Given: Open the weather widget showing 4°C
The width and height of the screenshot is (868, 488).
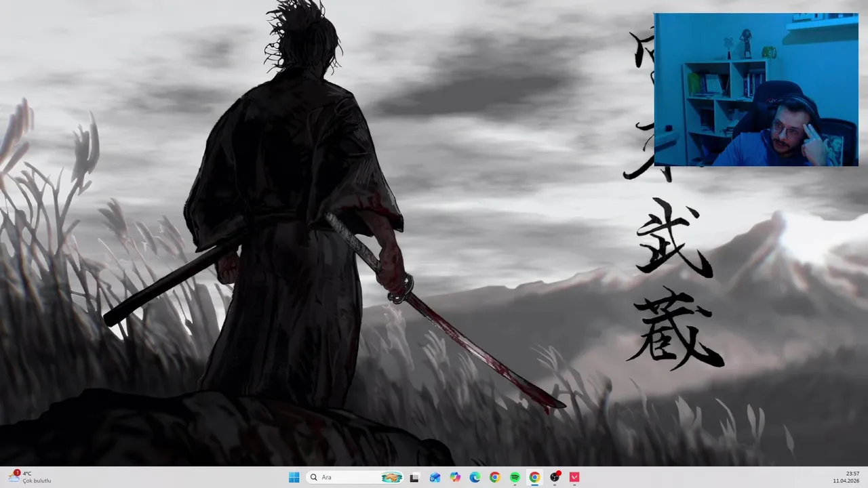Looking at the screenshot, I should 31,477.
